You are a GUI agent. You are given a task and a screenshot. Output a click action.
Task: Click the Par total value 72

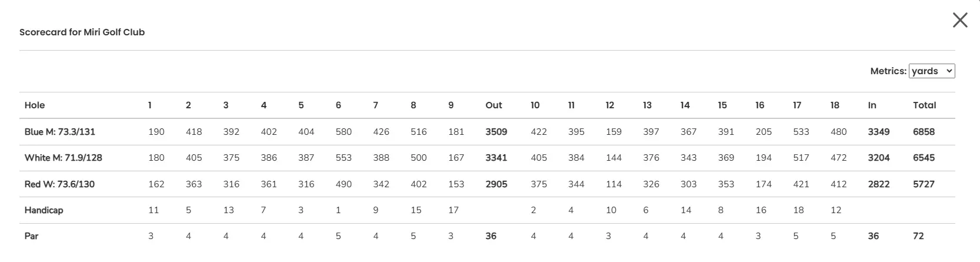(918, 236)
